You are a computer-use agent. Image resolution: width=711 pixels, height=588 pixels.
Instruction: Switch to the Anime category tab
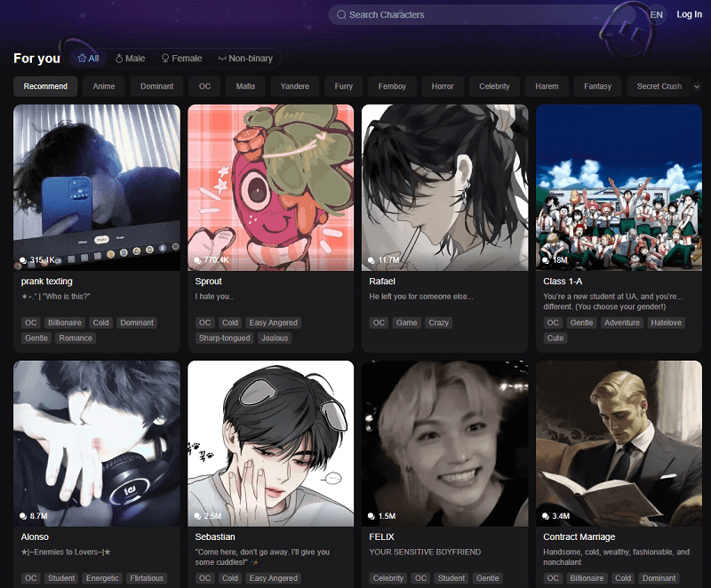coord(104,86)
